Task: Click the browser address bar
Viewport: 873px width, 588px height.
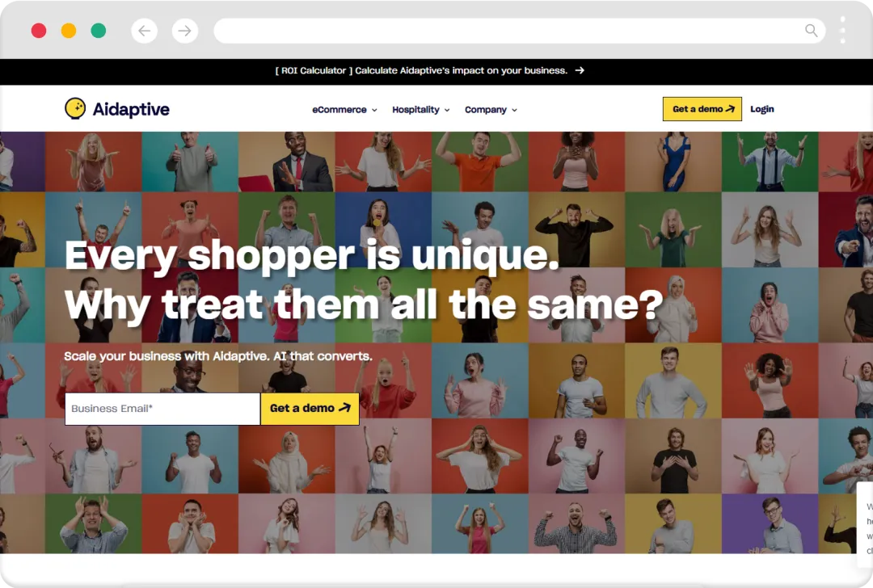Action: point(520,31)
